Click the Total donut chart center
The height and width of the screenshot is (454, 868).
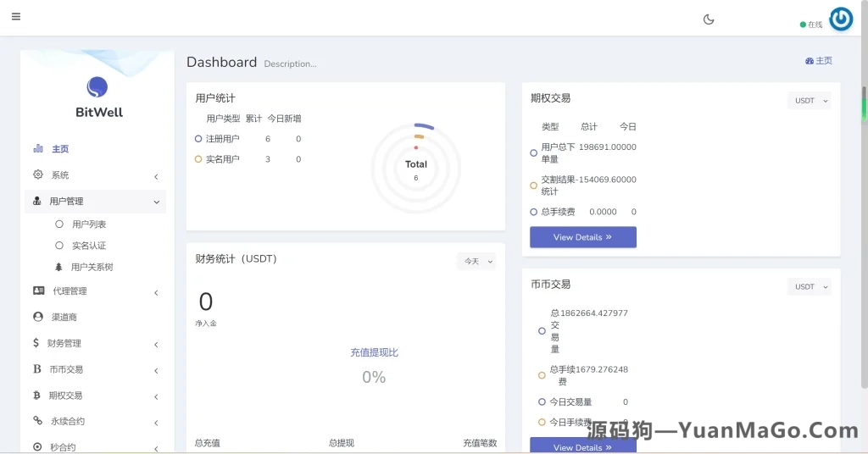tap(415, 169)
